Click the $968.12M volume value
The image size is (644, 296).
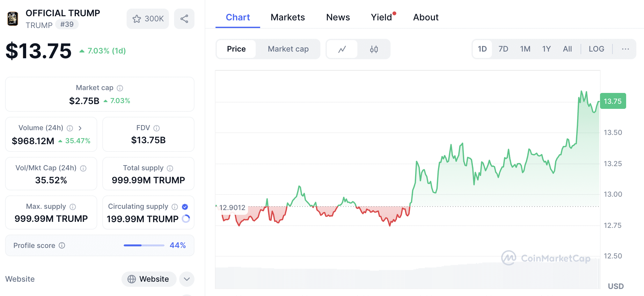(x=33, y=141)
